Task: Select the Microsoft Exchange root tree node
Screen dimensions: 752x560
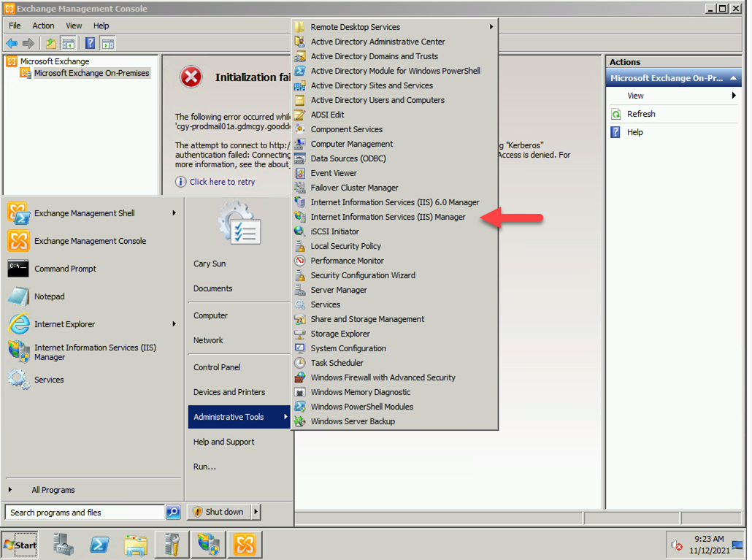Action: tap(55, 61)
